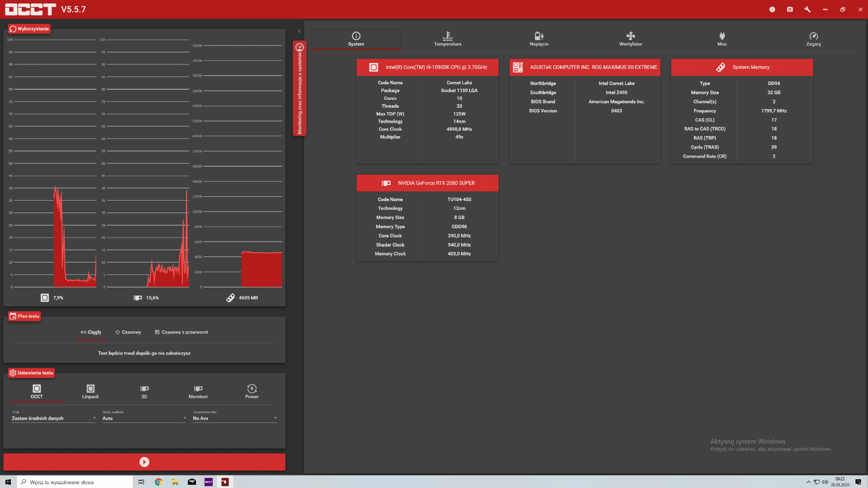Click the Wykorzystanie usage label

tap(29, 29)
